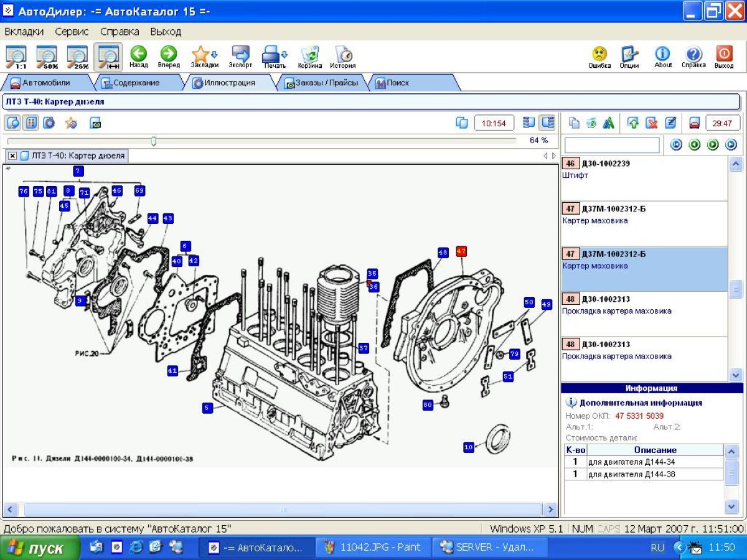This screenshot has height=560, width=747.
Task: Click the 64% zoom slider handle
Action: (x=154, y=141)
